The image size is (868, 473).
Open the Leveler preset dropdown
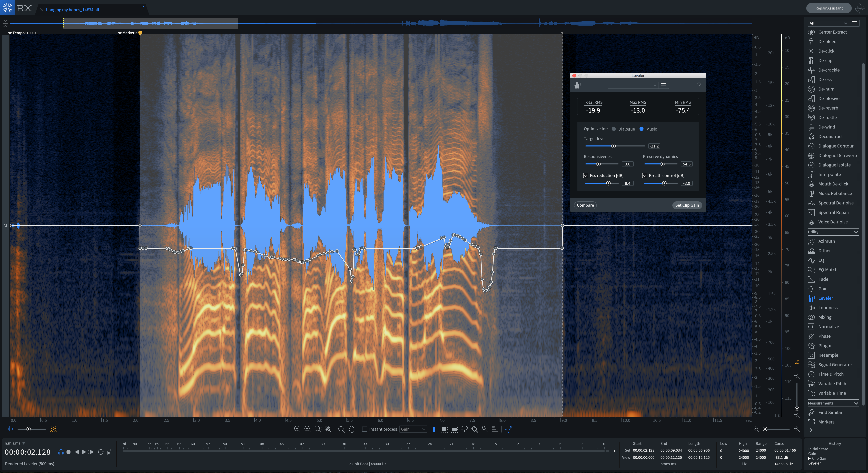[633, 85]
